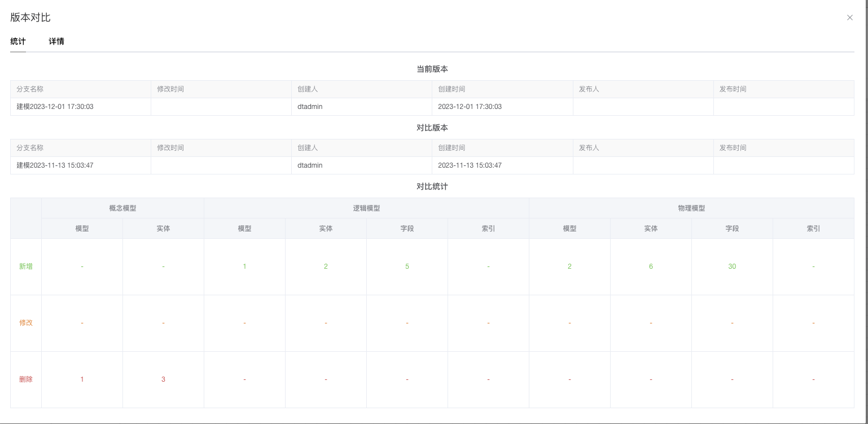This screenshot has width=868, height=424.
Task: Click the 版本对比 dialog title
Action: tap(30, 18)
